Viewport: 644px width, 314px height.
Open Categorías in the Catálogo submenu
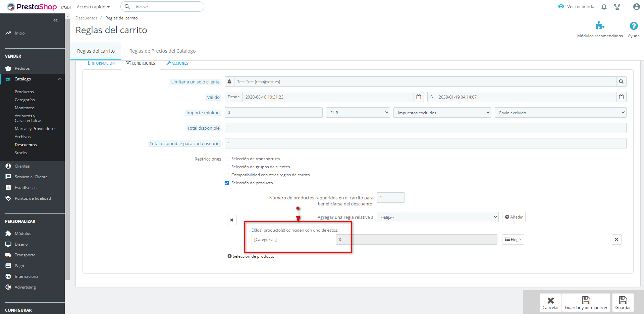tap(25, 100)
